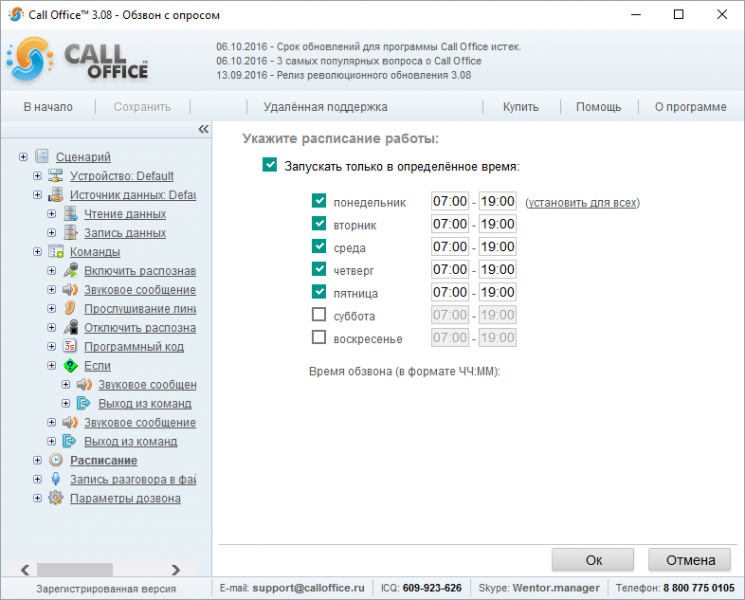Click speaker icon of Звуковое сообщение above Прослушивание
The height and width of the screenshot is (600, 745).
coord(70,289)
